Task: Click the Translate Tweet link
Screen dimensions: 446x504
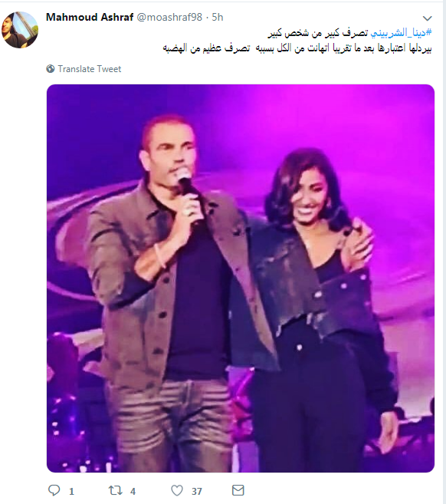Action: [89, 69]
